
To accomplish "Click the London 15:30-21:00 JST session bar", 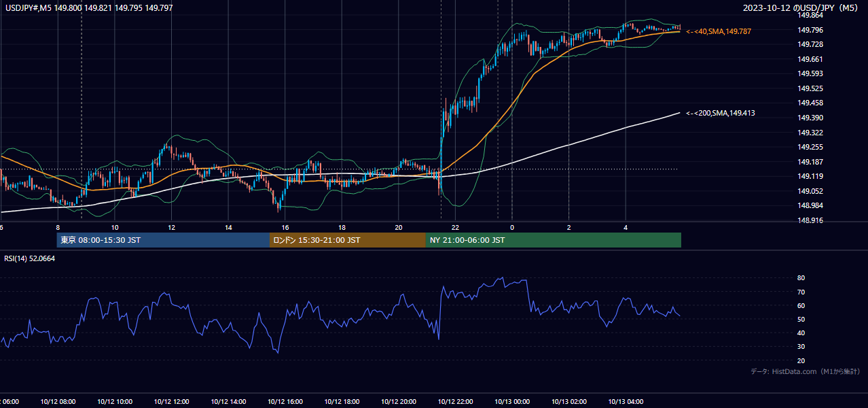I will 348,240.
